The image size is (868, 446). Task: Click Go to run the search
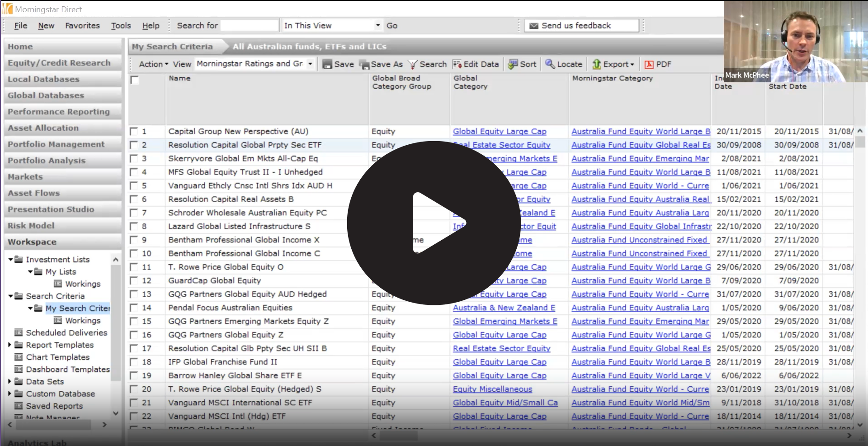coord(392,26)
